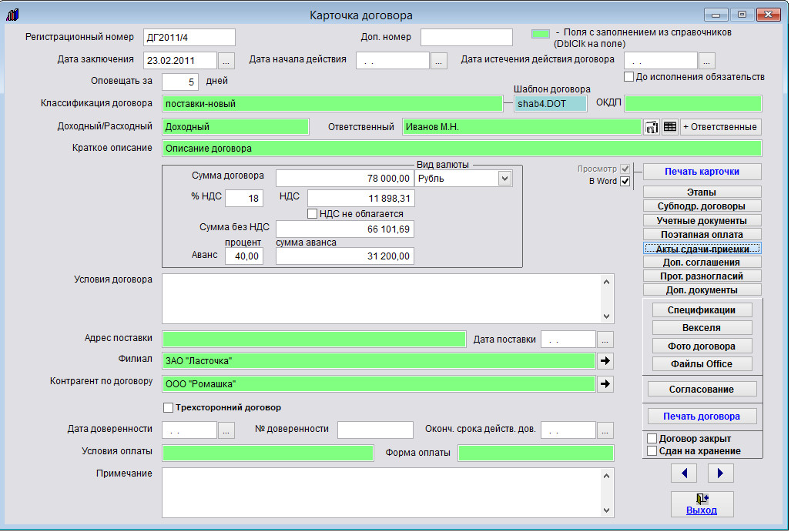791x532 pixels.
Task: Click the arrow button next to Филиал field
Action: pyautogui.click(x=605, y=360)
